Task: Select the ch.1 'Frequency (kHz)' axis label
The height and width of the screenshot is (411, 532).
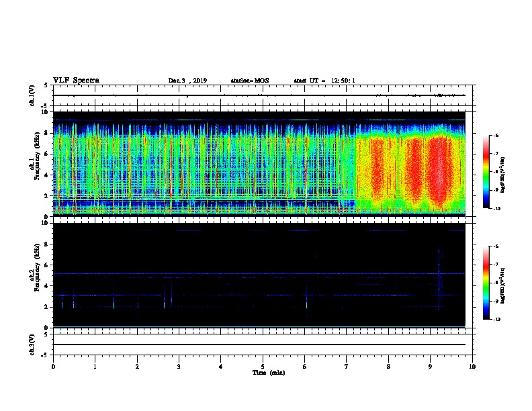Action: point(37,156)
